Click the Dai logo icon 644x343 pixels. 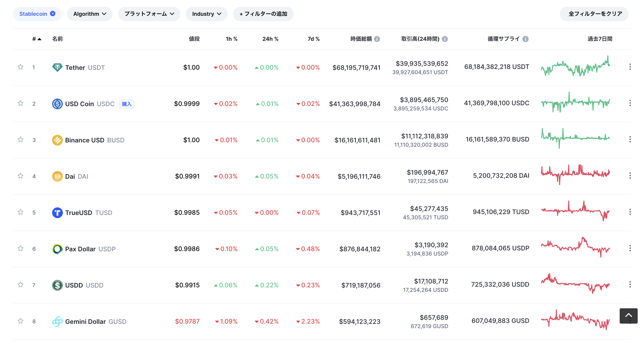(x=57, y=176)
